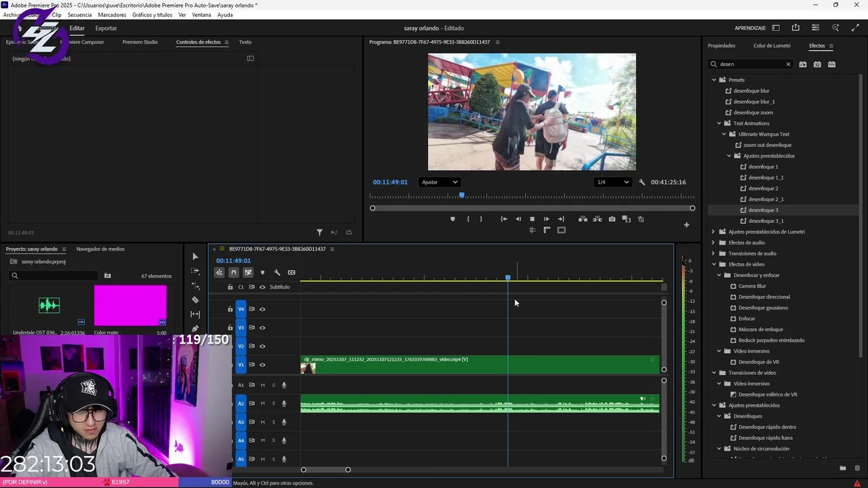Expand the Efectos de audio folder
868x488 pixels.
713,243
